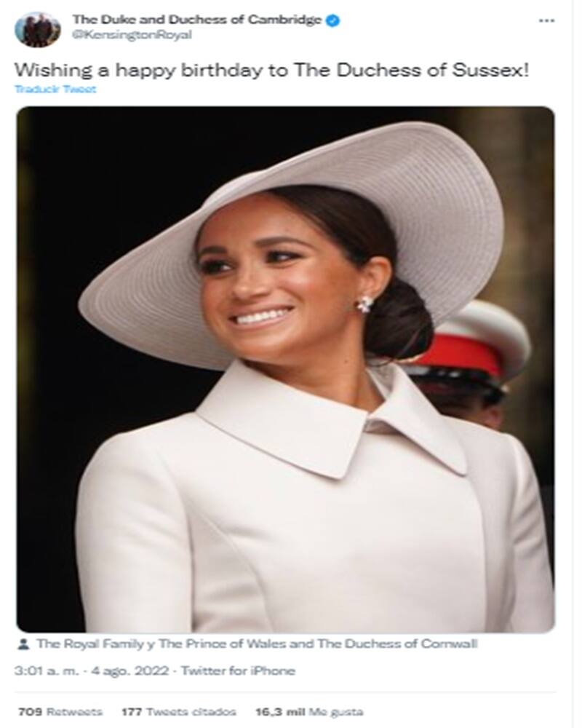Open the @KensingtonRoyal handle
Screen dimensions: 582x728
[x=132, y=35]
